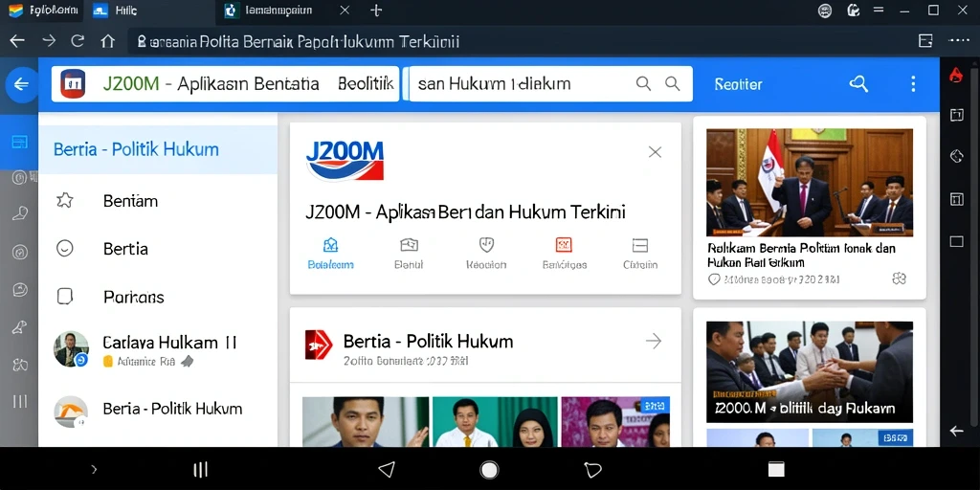Click the browser forward navigation arrow
Screen dimensions: 980x490
(48, 41)
